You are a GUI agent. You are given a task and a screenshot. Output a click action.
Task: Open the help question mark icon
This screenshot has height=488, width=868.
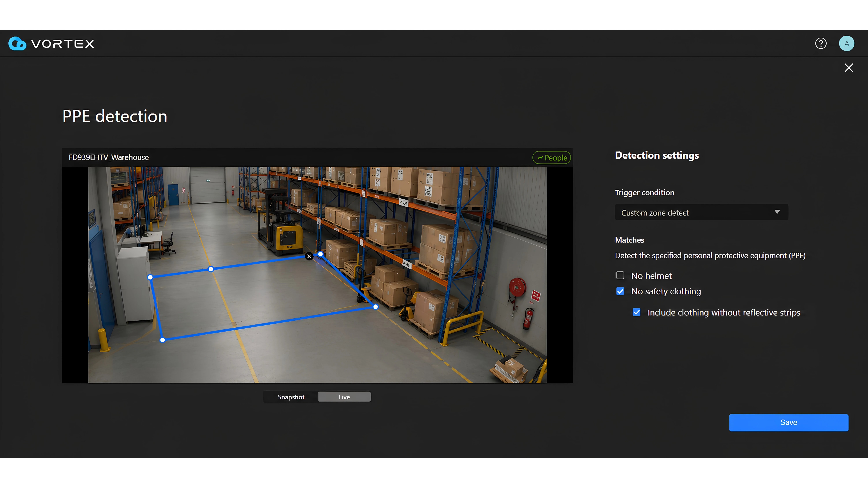coord(821,43)
